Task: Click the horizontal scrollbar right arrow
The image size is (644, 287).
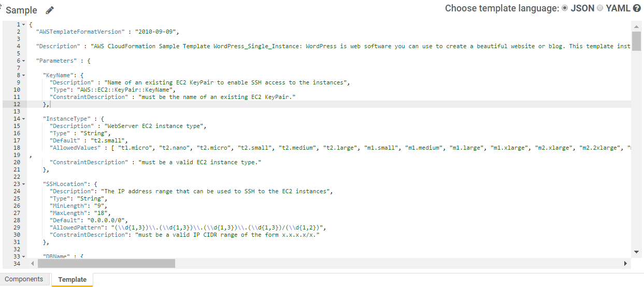Action: 625,264
